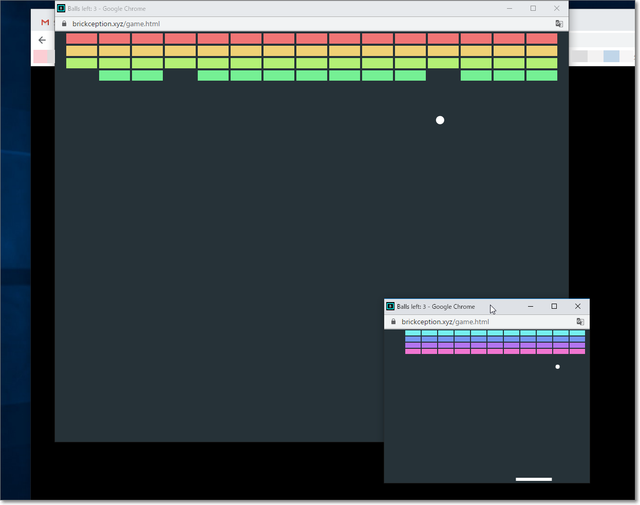This screenshot has width=640, height=505.
Task: Click the translate icon in large window address bar
Action: point(558,23)
